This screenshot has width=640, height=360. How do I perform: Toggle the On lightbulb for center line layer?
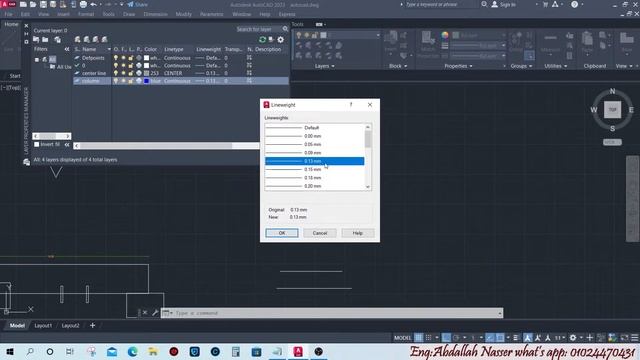pyautogui.click(x=116, y=73)
